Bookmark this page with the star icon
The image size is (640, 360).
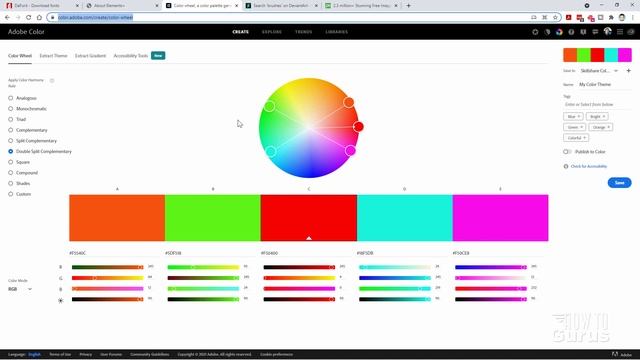coord(555,18)
